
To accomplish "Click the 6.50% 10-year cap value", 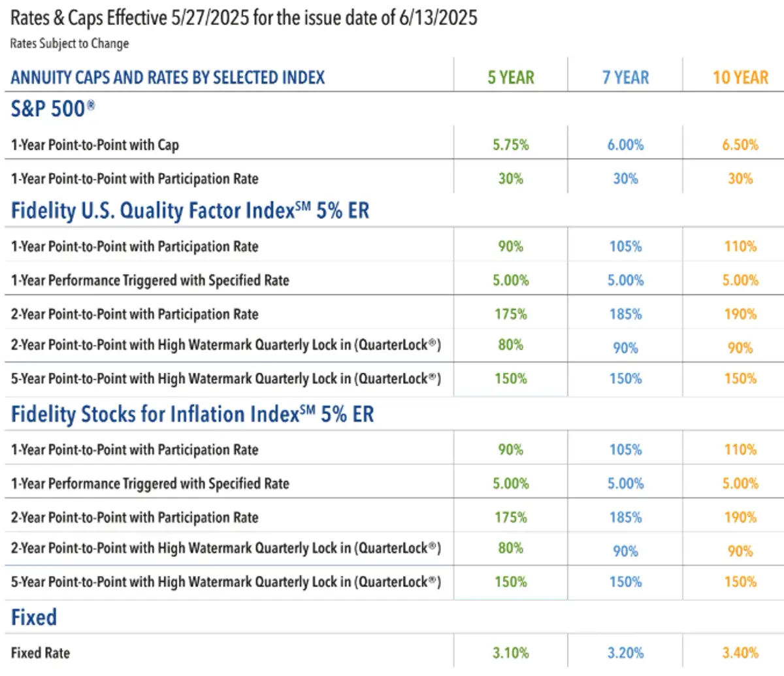I will click(x=740, y=145).
